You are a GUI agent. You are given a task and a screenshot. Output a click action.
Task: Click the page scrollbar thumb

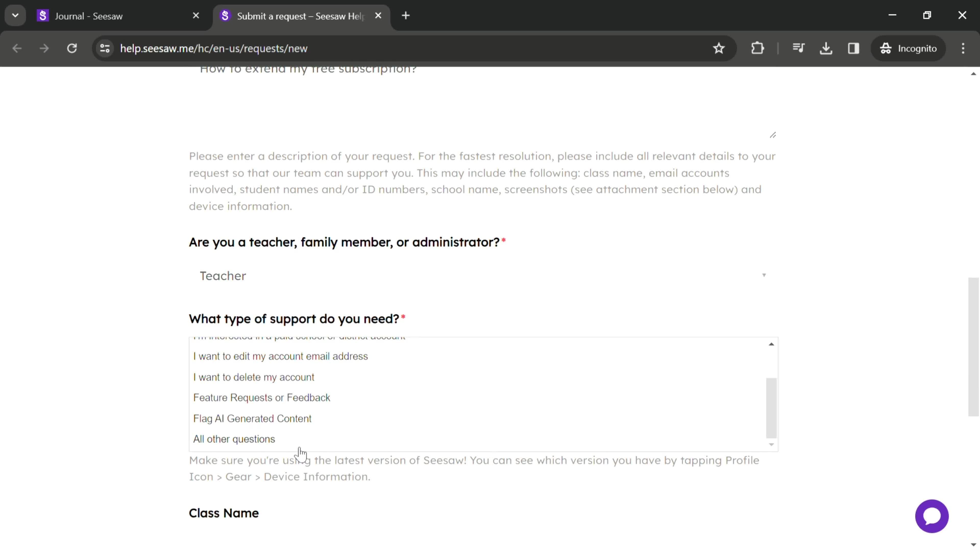[973, 347]
